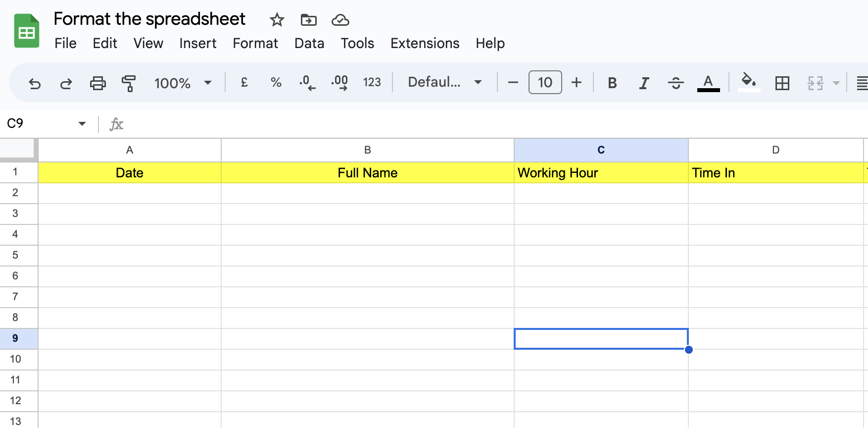This screenshot has width=868, height=428.
Task: Click the merge cells icon
Action: click(x=816, y=83)
